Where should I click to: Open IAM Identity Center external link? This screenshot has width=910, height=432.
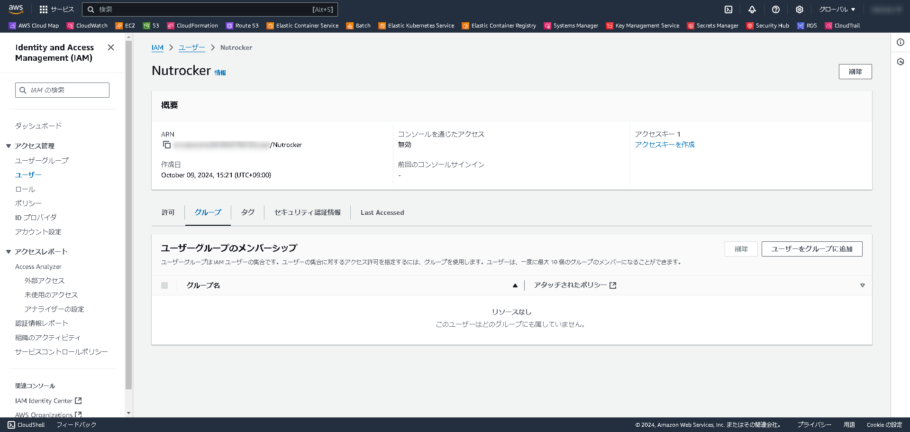48,401
